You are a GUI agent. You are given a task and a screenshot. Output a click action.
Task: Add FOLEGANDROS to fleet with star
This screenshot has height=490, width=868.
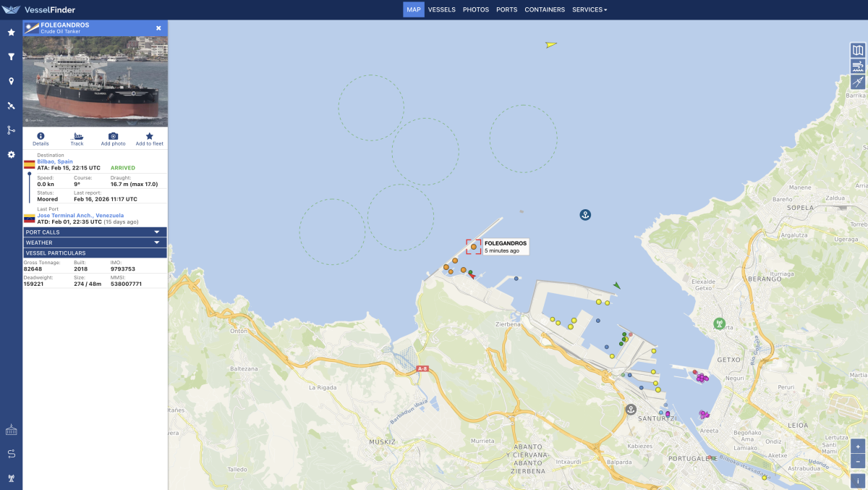(150, 139)
